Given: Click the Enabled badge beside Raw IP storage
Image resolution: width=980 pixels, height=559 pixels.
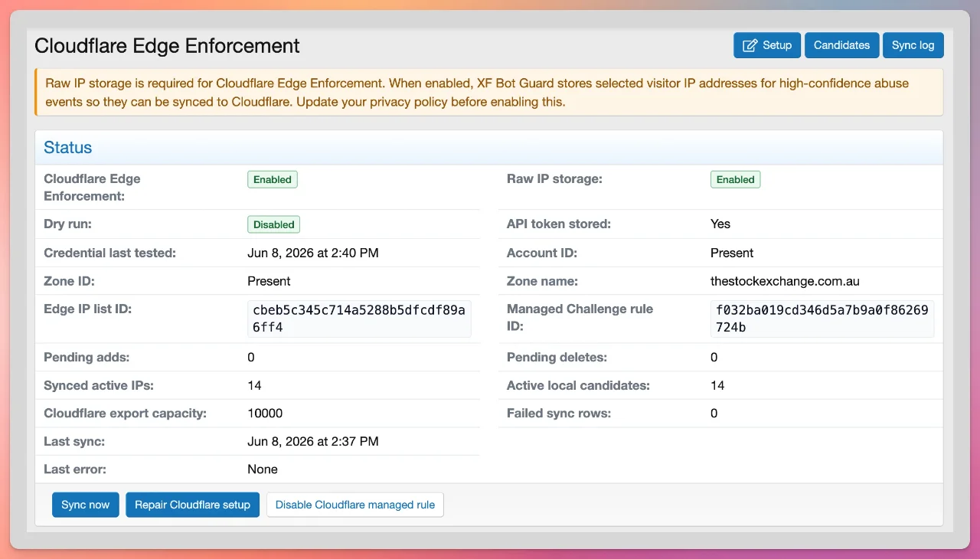Looking at the screenshot, I should tap(736, 179).
